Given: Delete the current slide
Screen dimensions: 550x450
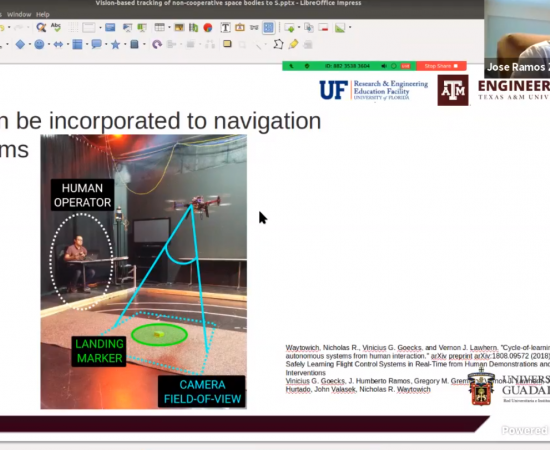Looking at the screenshot, I should tap(323, 27).
